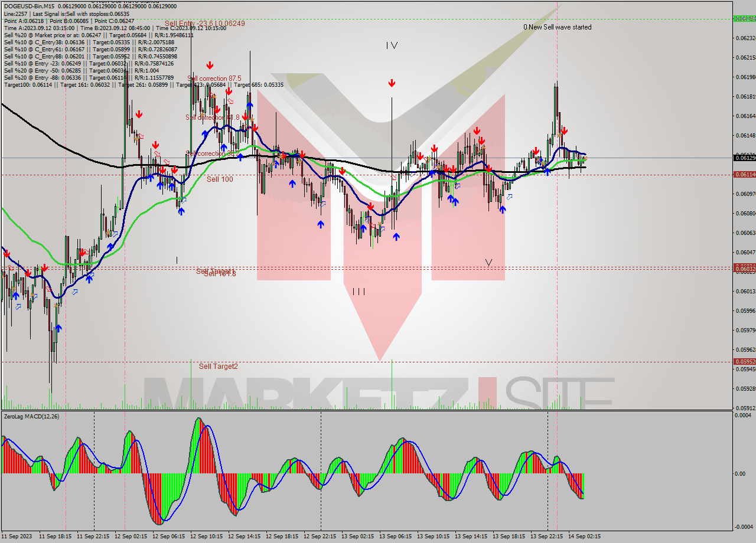Click the C_Entry38: 0.06136 row
This screenshot has width=756, height=543.
pyautogui.click(x=89, y=42)
